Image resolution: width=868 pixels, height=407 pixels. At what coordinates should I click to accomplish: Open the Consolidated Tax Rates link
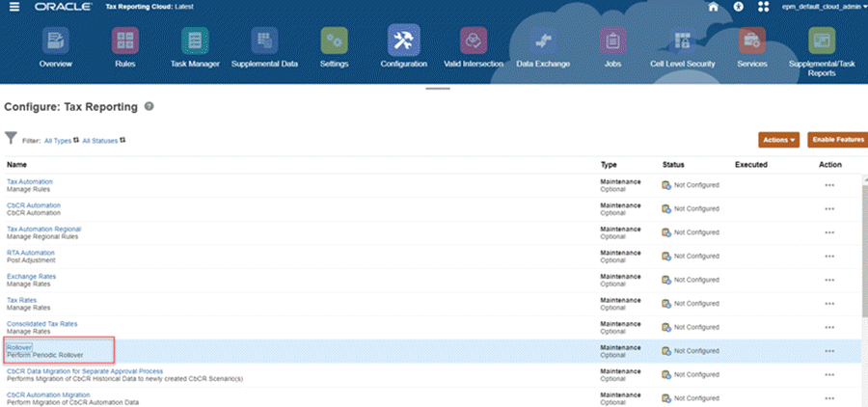[x=42, y=323]
